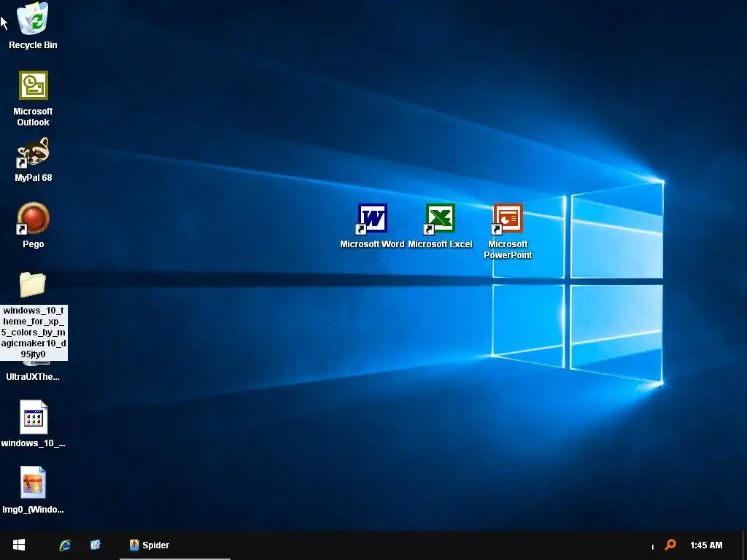747x560 pixels.
Task: Click the second quick launch icon beside Internet Explorer
Action: [96, 545]
